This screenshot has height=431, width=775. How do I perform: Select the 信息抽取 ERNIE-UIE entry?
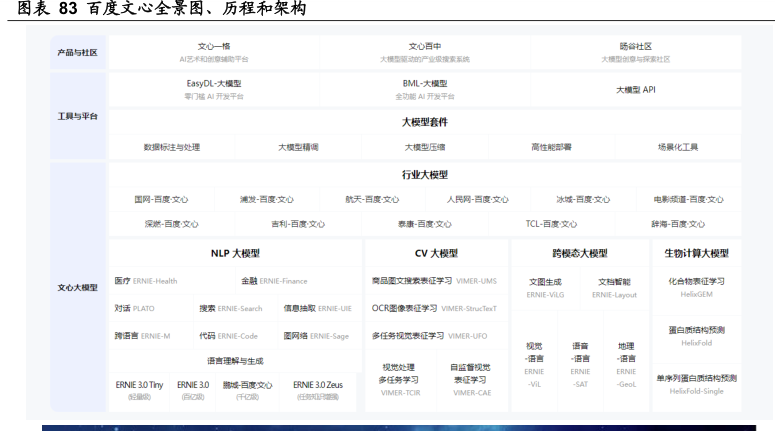tap(320, 308)
